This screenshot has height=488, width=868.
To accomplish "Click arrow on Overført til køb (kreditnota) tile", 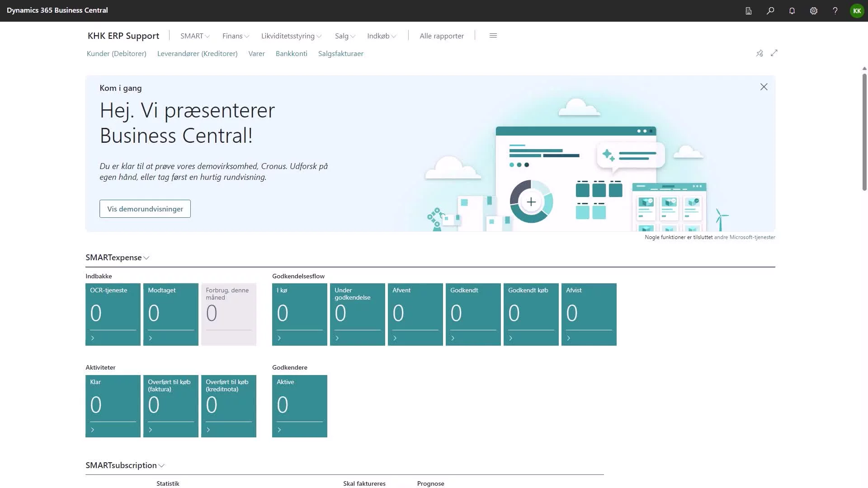I will coord(208,430).
